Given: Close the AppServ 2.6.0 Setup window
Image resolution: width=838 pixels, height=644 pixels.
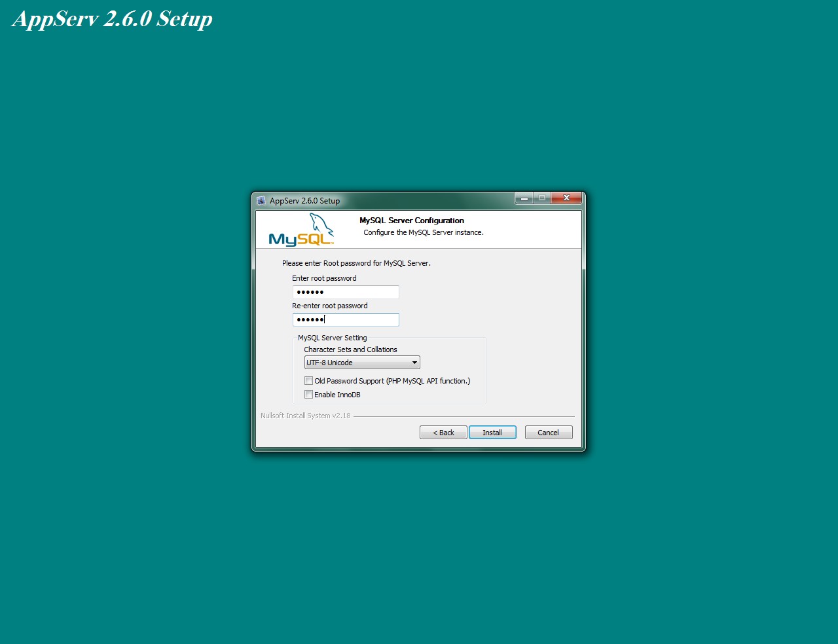Looking at the screenshot, I should click(566, 198).
